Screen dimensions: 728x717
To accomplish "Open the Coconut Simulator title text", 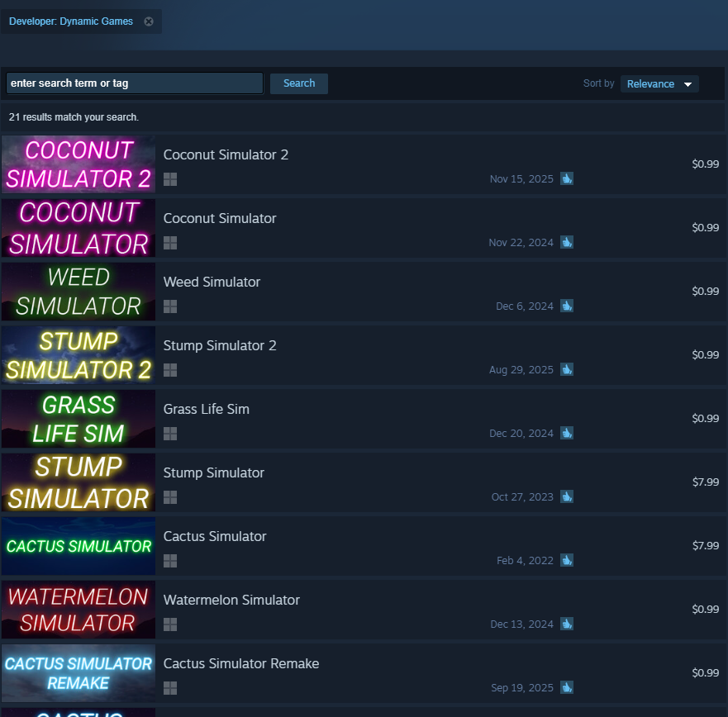I will tap(220, 218).
